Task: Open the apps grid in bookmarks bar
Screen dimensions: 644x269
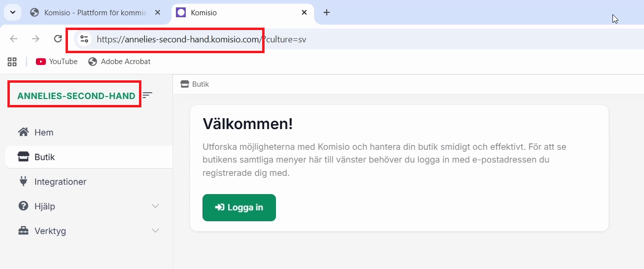Action: 12,62
